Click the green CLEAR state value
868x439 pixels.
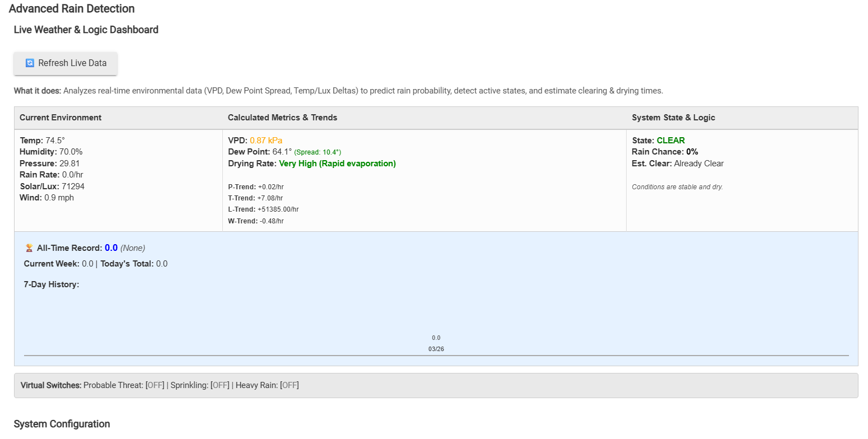pyautogui.click(x=670, y=141)
